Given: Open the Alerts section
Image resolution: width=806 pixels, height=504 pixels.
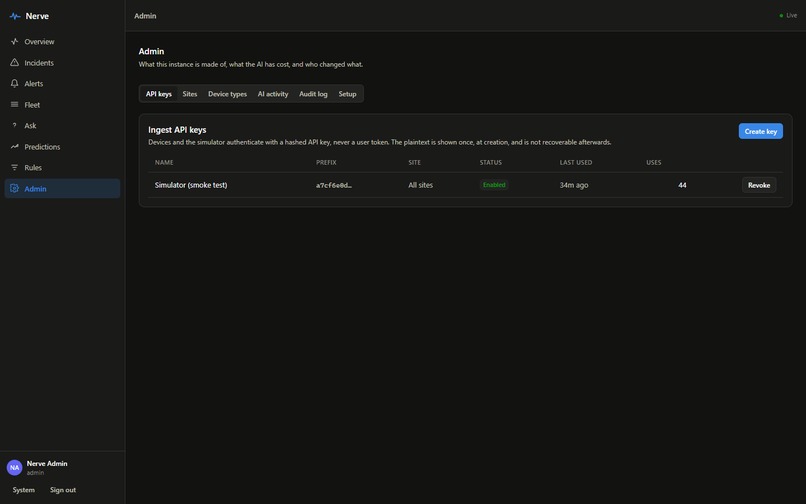Looking at the screenshot, I should 62,83.
